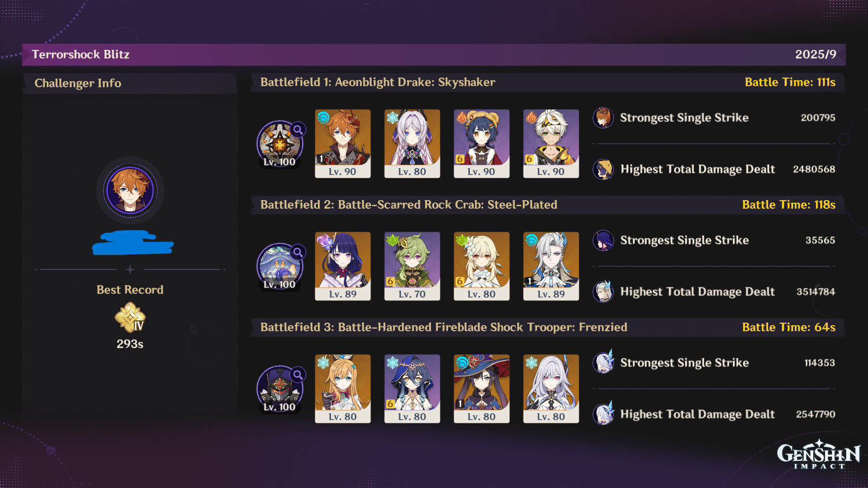Click the Battlefield 1 Aeonblight Drake header
Image resolution: width=868 pixels, height=488 pixels.
[378, 82]
